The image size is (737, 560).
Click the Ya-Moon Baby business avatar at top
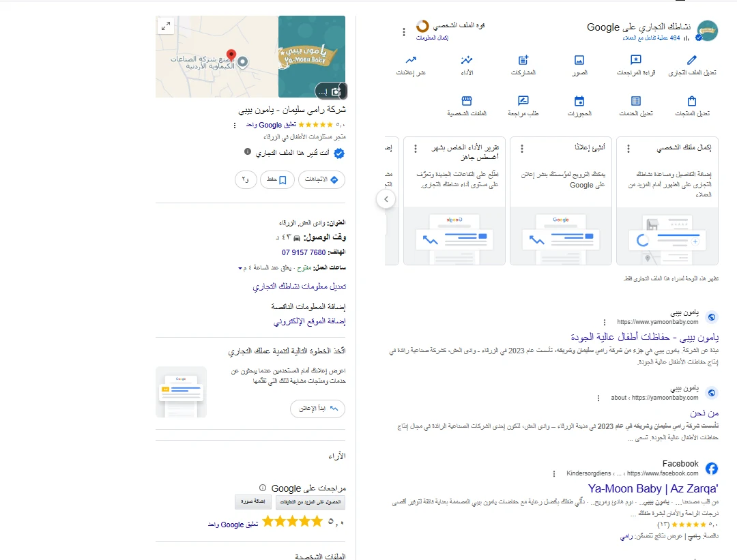point(707,31)
